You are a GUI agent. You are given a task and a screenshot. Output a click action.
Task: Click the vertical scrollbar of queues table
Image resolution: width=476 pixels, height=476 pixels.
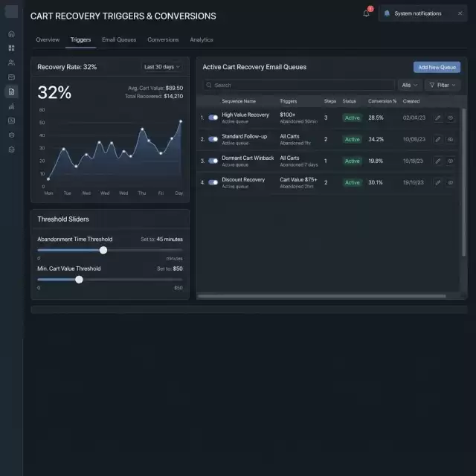pyautogui.click(x=463, y=182)
